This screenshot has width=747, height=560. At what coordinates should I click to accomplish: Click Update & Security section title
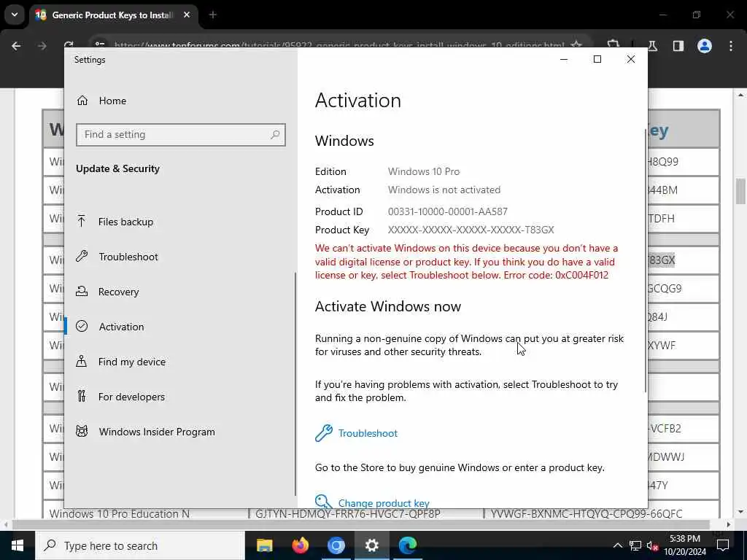117,168
